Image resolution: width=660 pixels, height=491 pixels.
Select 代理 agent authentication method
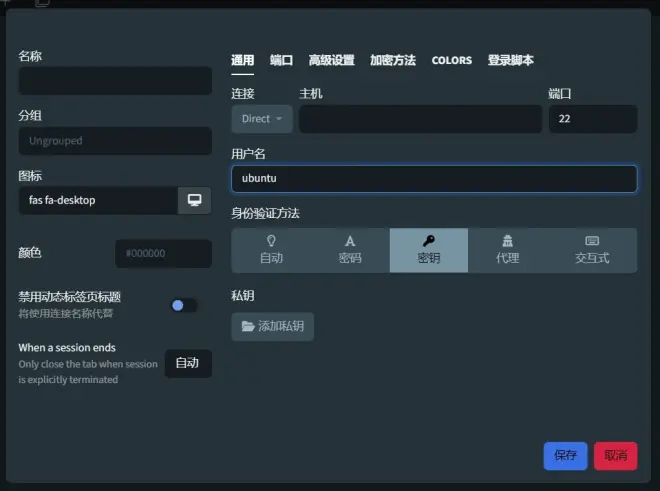(x=507, y=250)
